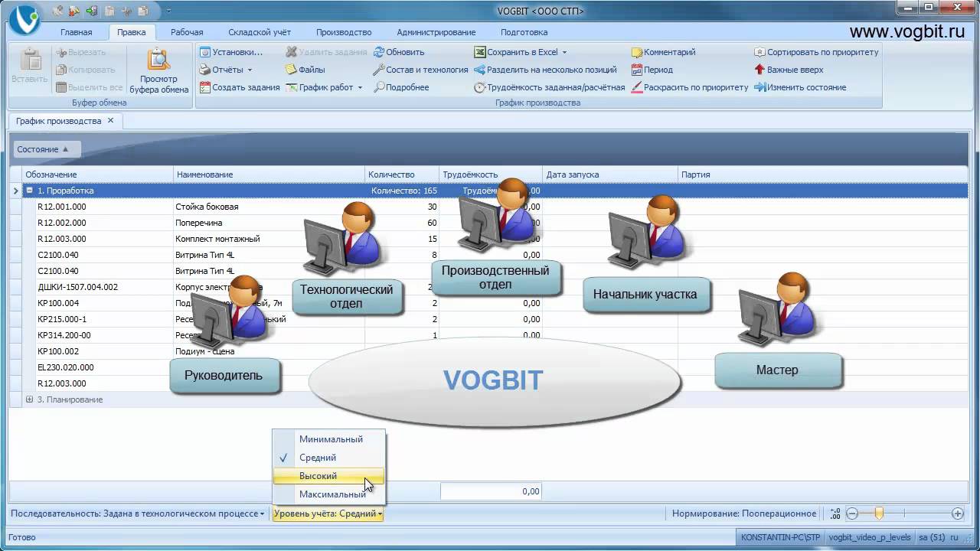Click Комментарий button

pos(663,52)
